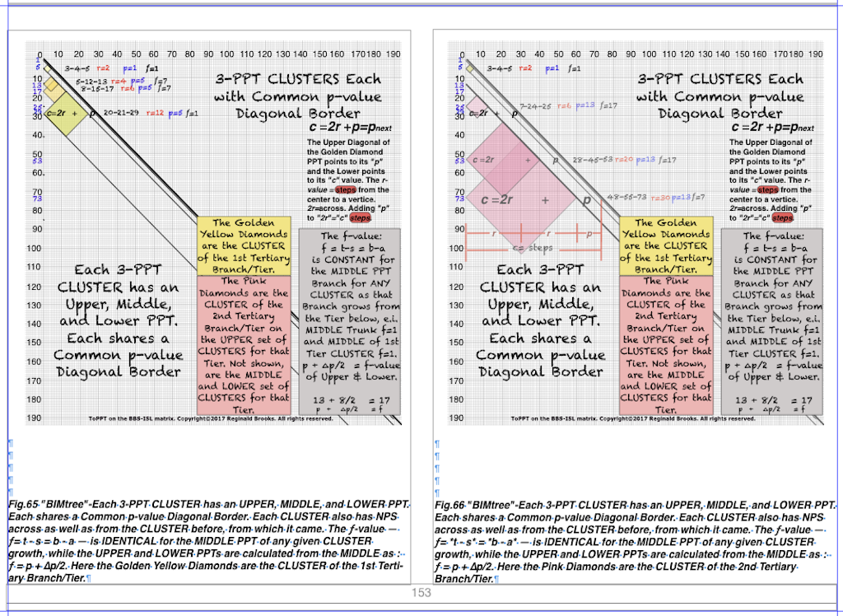
Task: Select page number 153 in the footer
Action: click(x=421, y=593)
